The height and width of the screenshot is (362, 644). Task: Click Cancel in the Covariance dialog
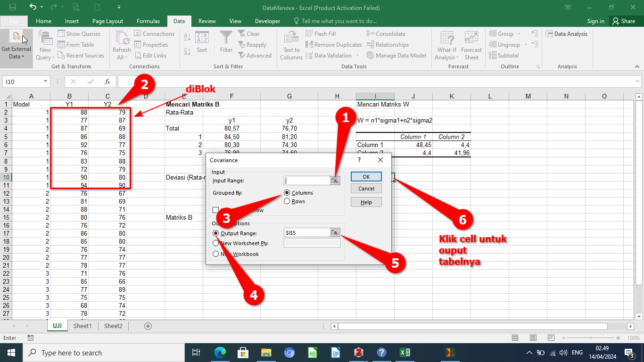[x=366, y=189]
